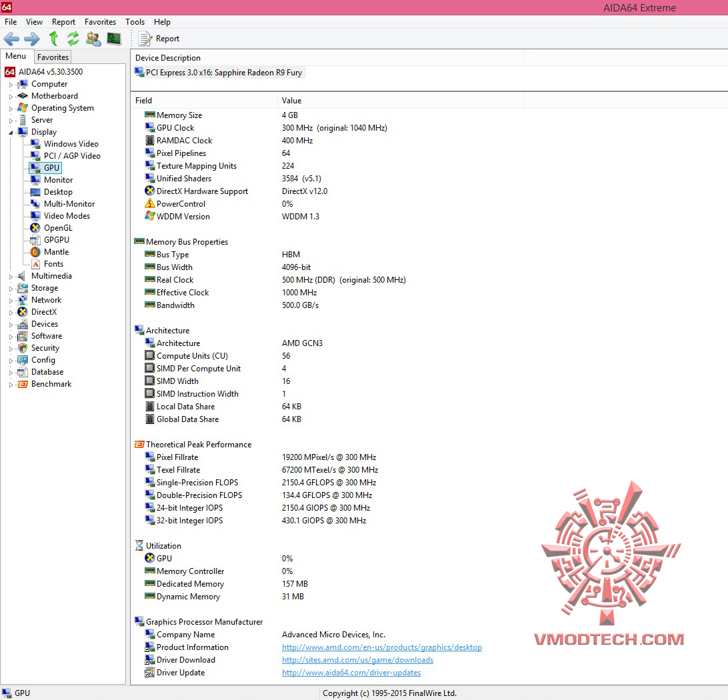Screen dimensions: 728x700
Task: Select the Single-Precision FLOPS row
Action: pos(260,482)
